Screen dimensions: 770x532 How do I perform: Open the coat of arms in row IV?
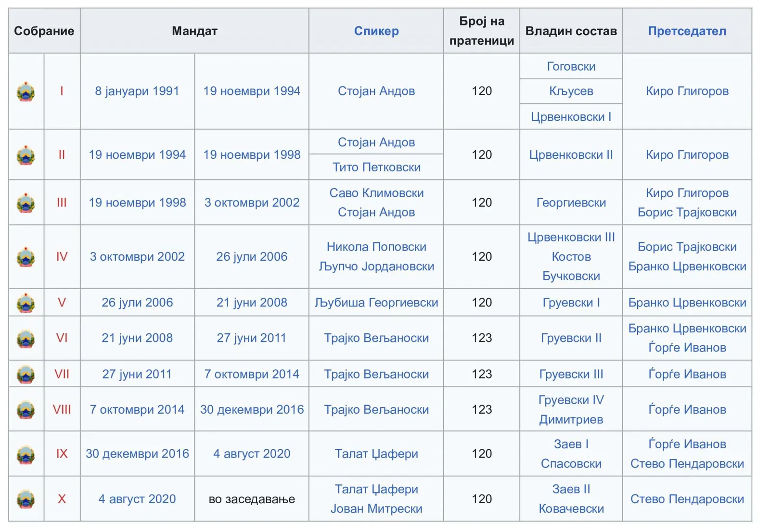[26, 257]
